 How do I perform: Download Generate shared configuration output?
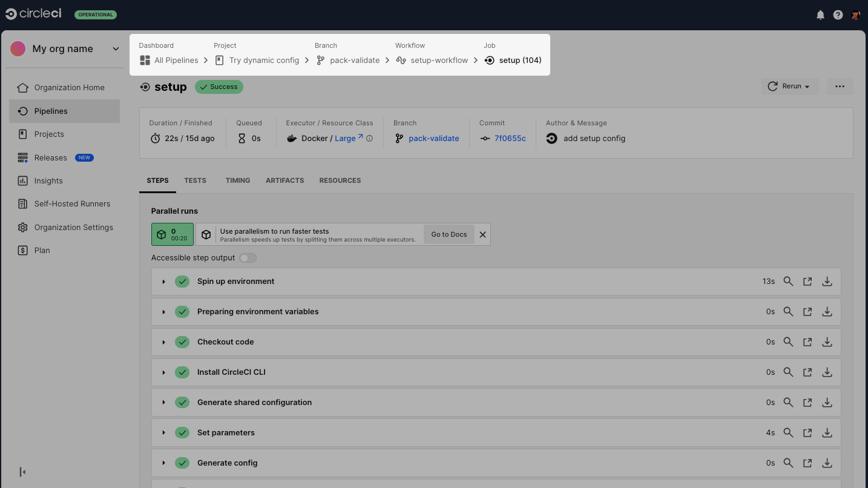point(827,403)
